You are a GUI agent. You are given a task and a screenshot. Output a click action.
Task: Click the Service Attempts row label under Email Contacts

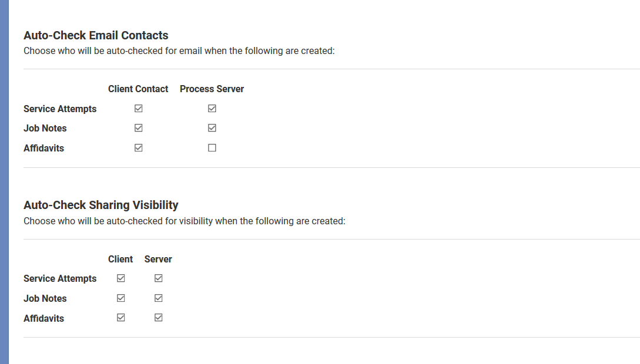coord(60,109)
